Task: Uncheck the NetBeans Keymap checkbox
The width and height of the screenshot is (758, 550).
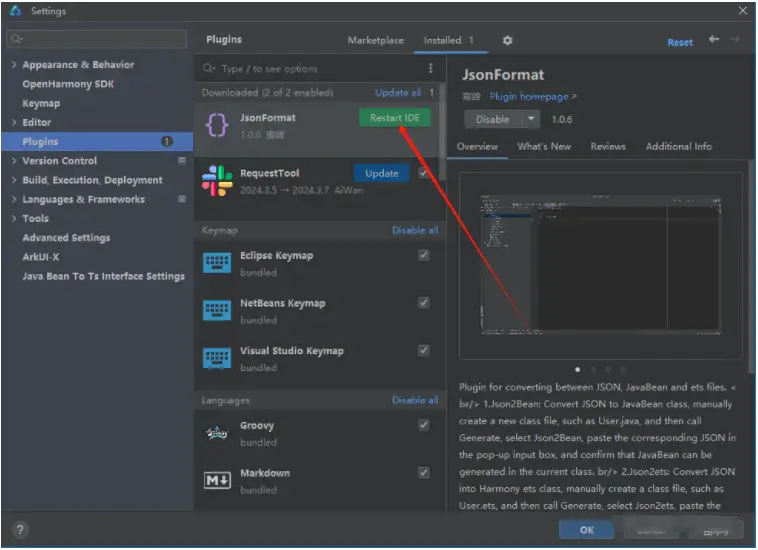Action: 423,303
